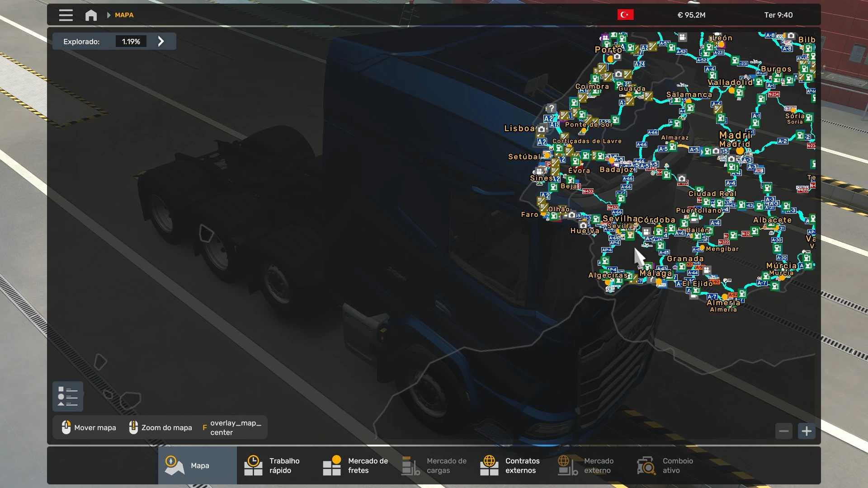Click the Turkish flag icon

pos(625,15)
